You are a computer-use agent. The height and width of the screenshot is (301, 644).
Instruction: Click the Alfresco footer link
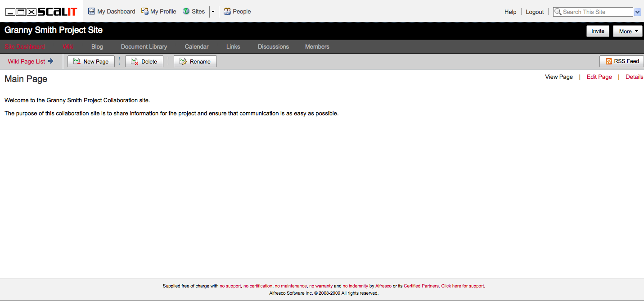click(383, 286)
